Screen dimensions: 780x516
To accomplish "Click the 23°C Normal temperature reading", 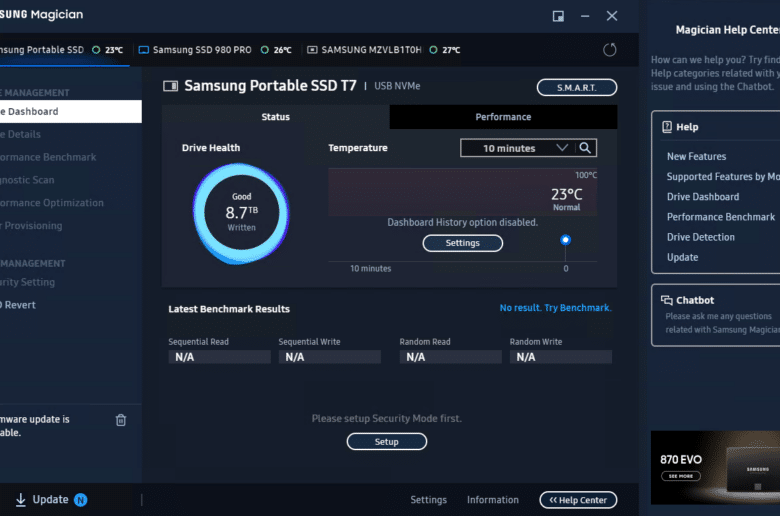I will [x=567, y=199].
